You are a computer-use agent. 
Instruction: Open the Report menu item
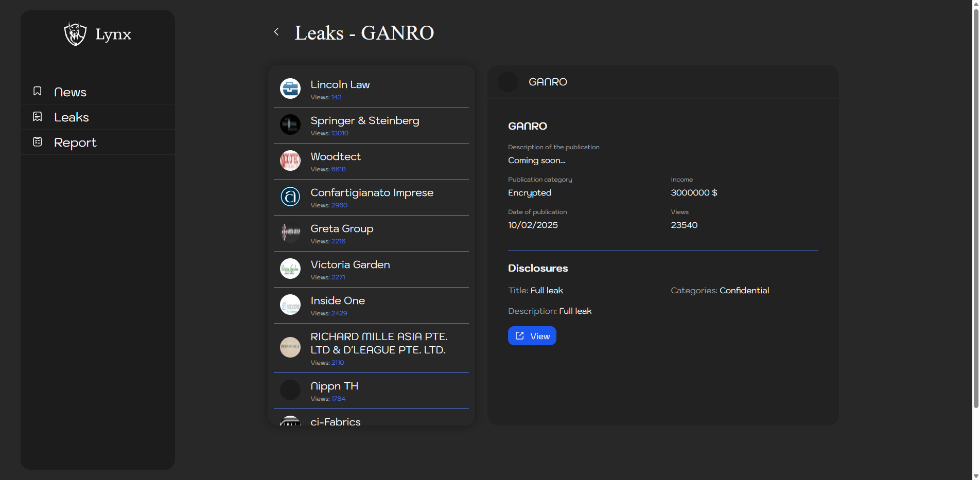click(x=75, y=143)
